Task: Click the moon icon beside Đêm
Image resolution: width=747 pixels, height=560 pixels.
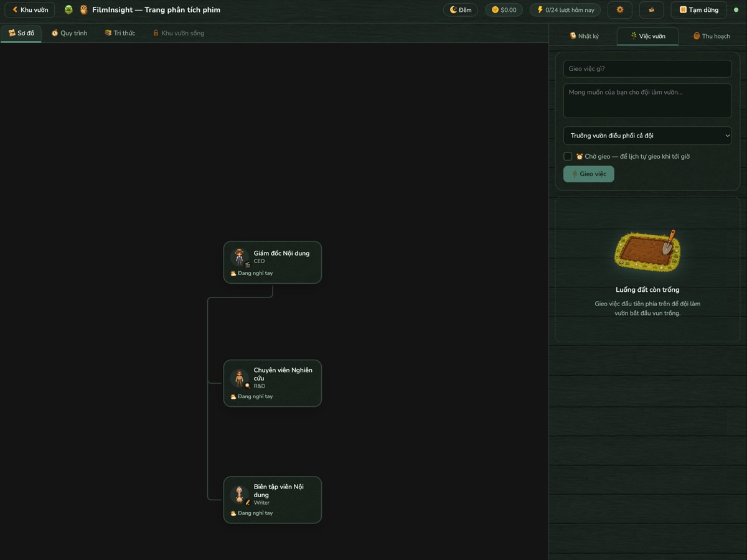Action: click(x=453, y=10)
